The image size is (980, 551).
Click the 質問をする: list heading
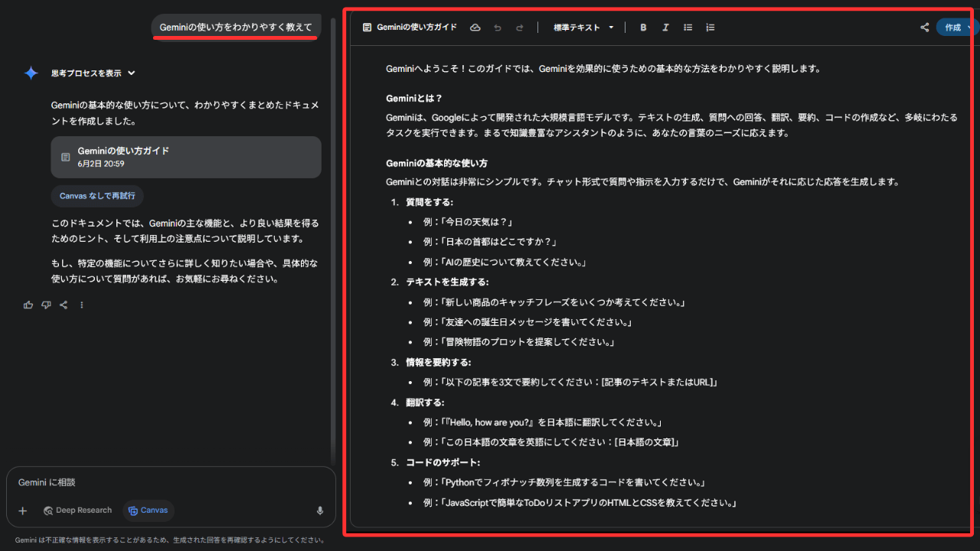[x=430, y=202]
